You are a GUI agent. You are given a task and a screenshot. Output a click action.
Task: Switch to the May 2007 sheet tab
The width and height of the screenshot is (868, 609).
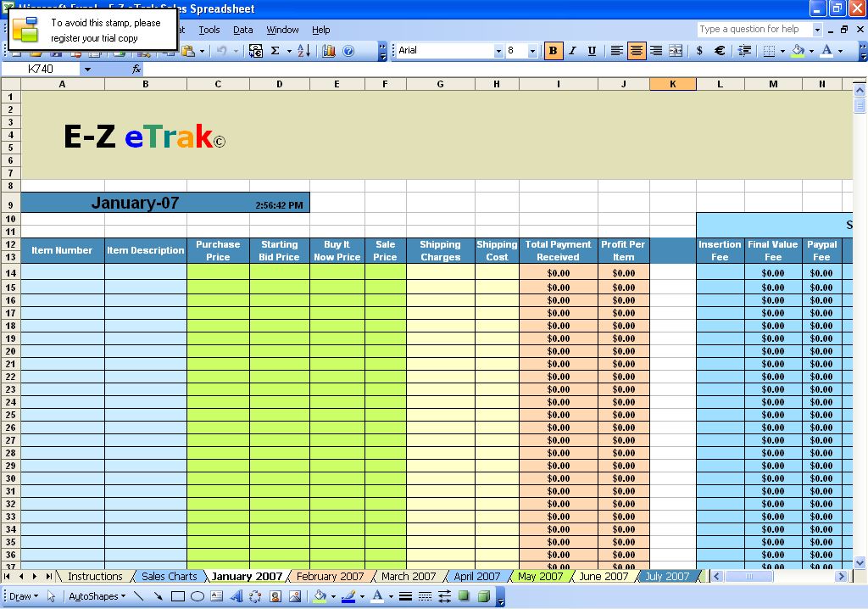click(540, 576)
